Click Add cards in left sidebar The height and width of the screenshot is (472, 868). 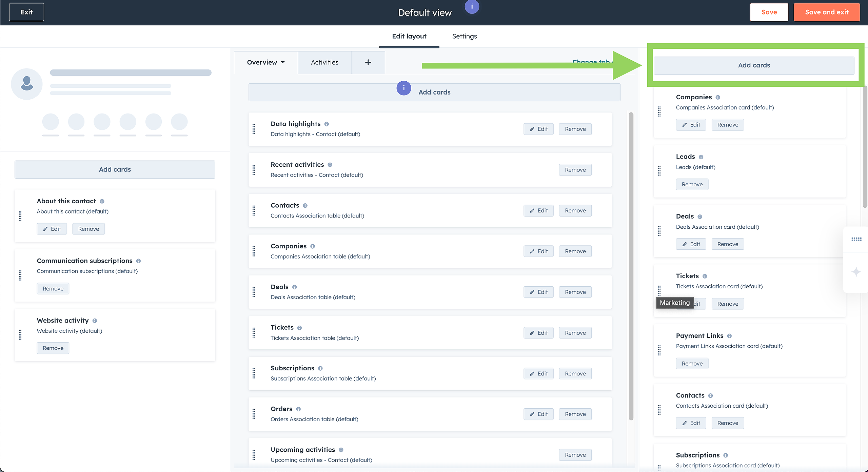click(x=115, y=169)
